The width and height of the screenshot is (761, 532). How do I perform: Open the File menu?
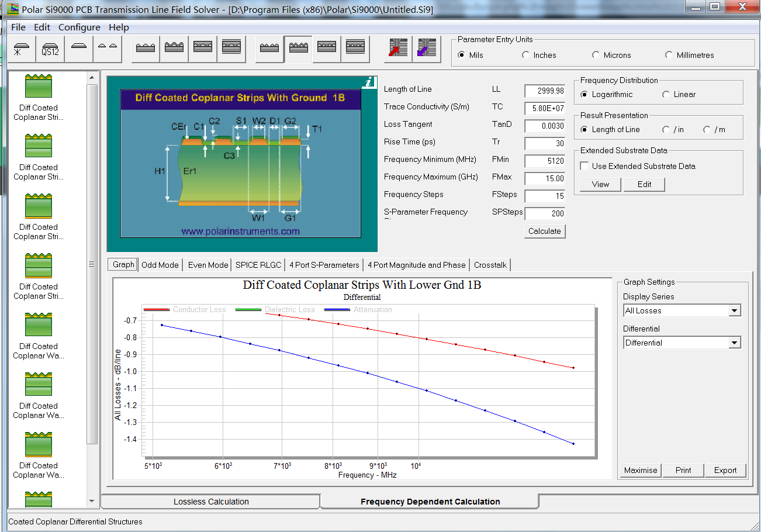[x=18, y=27]
